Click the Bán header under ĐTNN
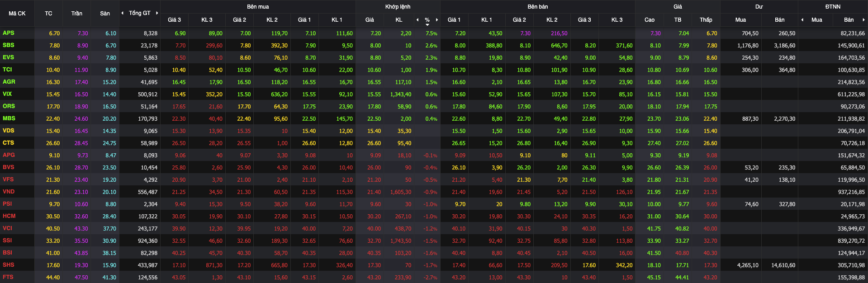 849,20
